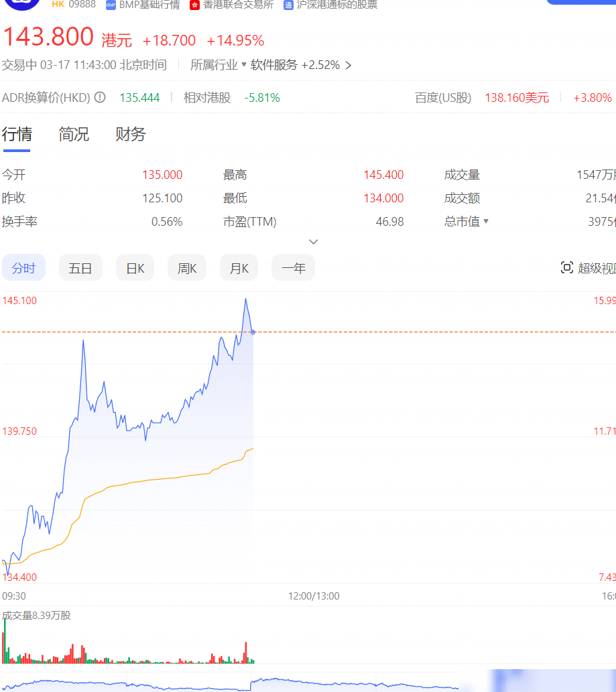This screenshot has width=616, height=692.
Task: Click the ADR price info icon
Action: (101, 97)
